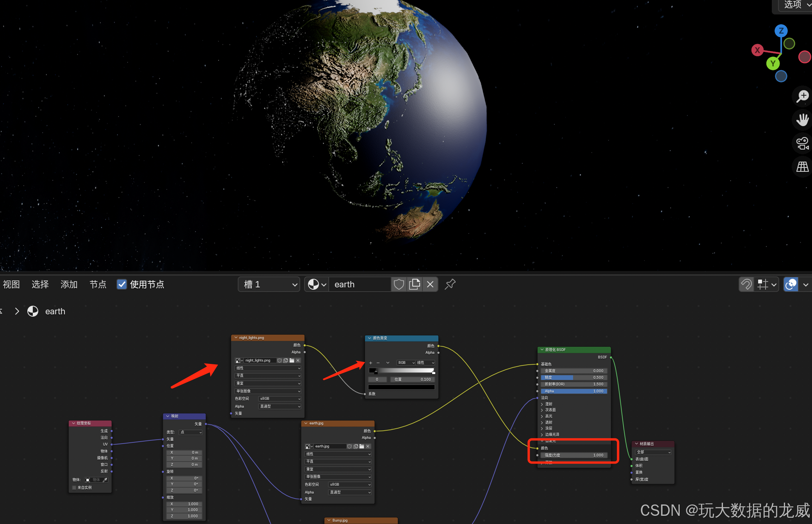Open the 槽 1 slot dropdown

coord(269,284)
